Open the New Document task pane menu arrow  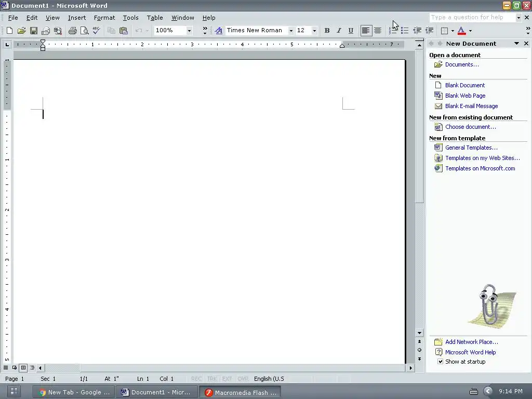516,44
